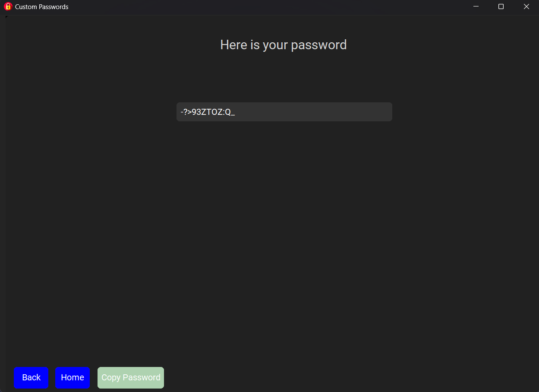The height and width of the screenshot is (392, 539).
Task: Click the "Here is your password" heading
Action: pyautogui.click(x=284, y=45)
